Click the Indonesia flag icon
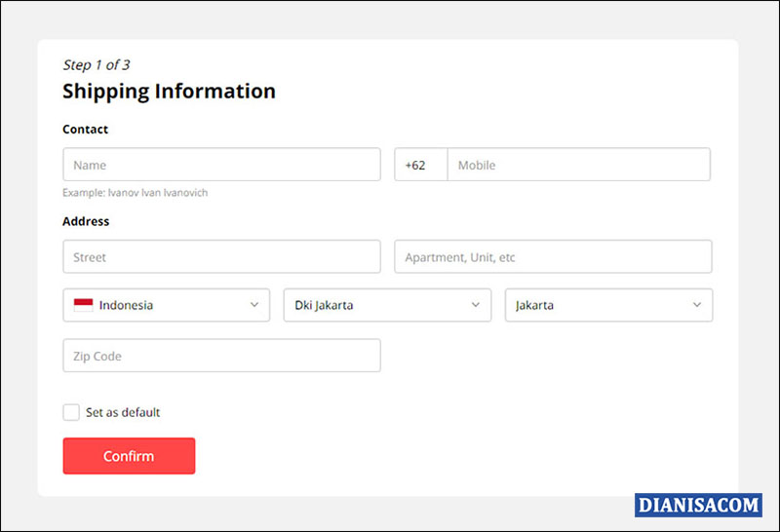780x532 pixels. point(84,305)
